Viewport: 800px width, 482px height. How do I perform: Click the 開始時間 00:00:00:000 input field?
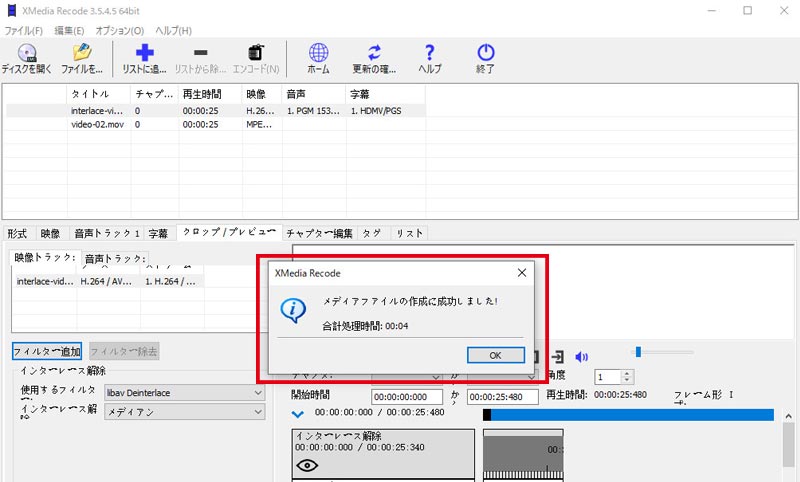[x=407, y=397]
